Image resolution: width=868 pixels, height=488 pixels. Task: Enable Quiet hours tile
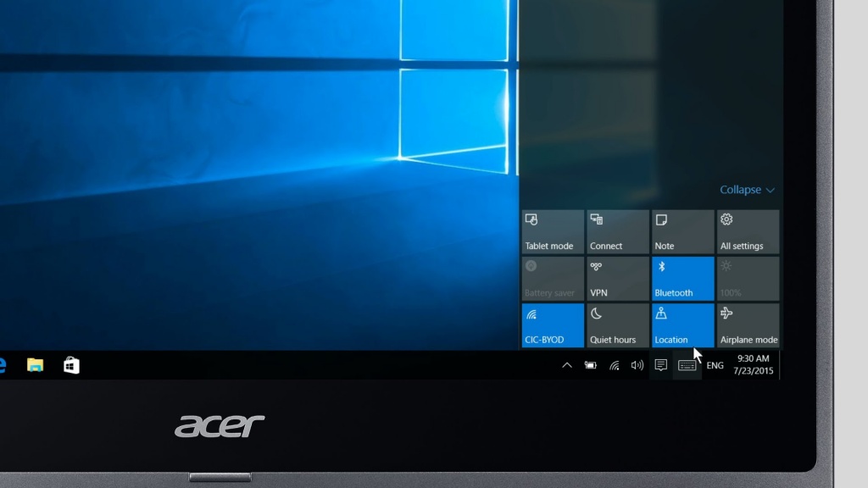click(618, 325)
